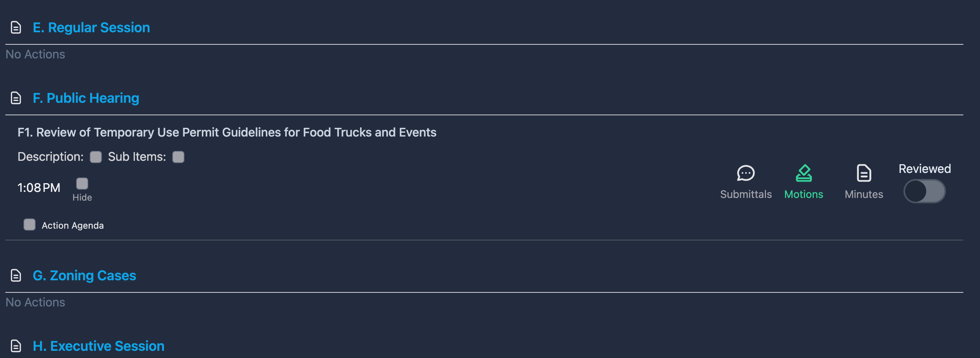Click the 1:08 PM time field

[x=39, y=188]
